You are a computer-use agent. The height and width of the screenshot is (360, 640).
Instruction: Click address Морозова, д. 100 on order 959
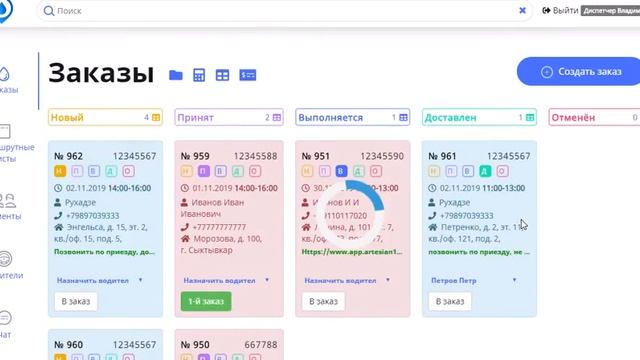tap(228, 239)
